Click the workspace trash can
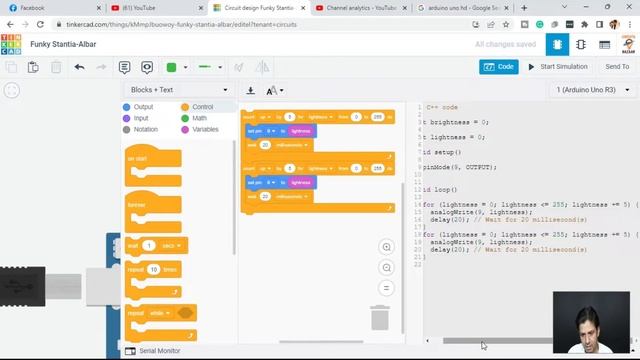 (380, 318)
